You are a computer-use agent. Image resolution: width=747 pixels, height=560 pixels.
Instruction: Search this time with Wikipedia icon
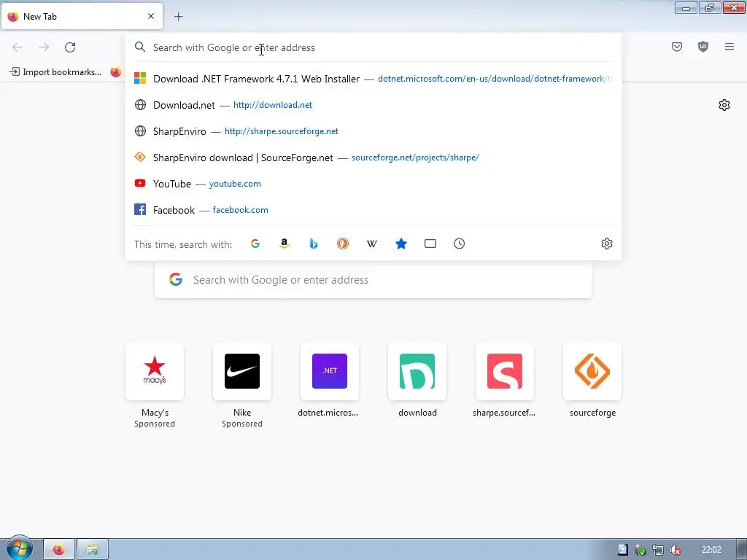point(371,244)
